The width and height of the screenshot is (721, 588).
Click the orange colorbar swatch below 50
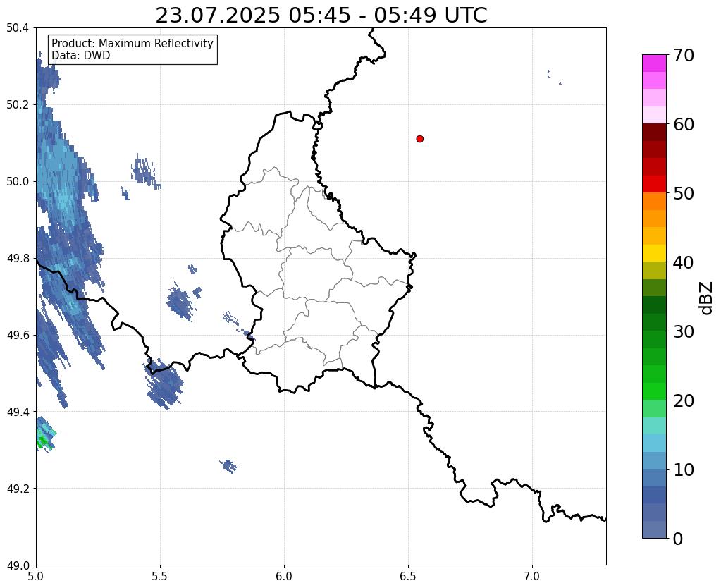[x=654, y=202]
